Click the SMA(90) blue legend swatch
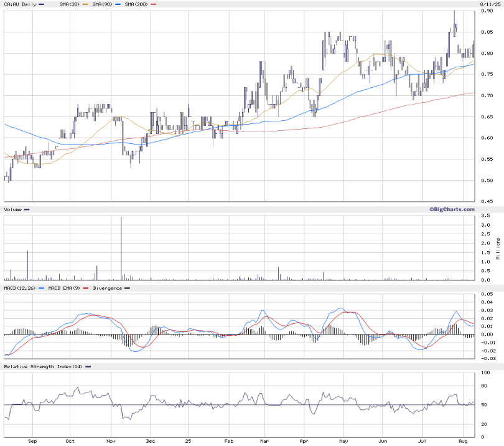 [x=118, y=4]
